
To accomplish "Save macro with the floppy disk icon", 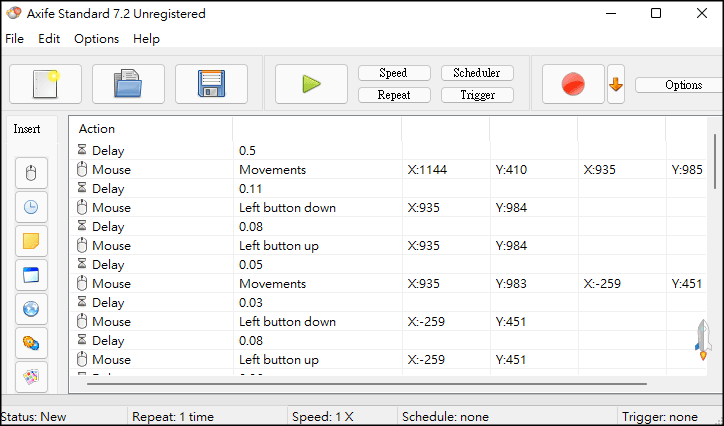I will pos(211,84).
